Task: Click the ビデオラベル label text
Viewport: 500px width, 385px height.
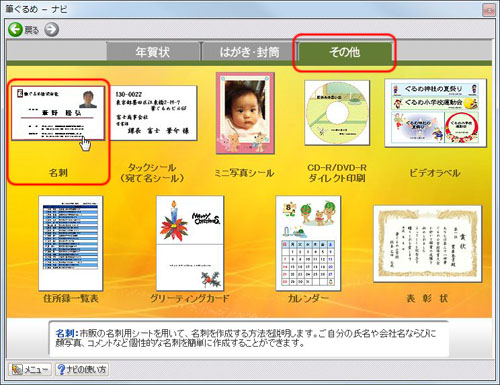Action: [x=435, y=173]
